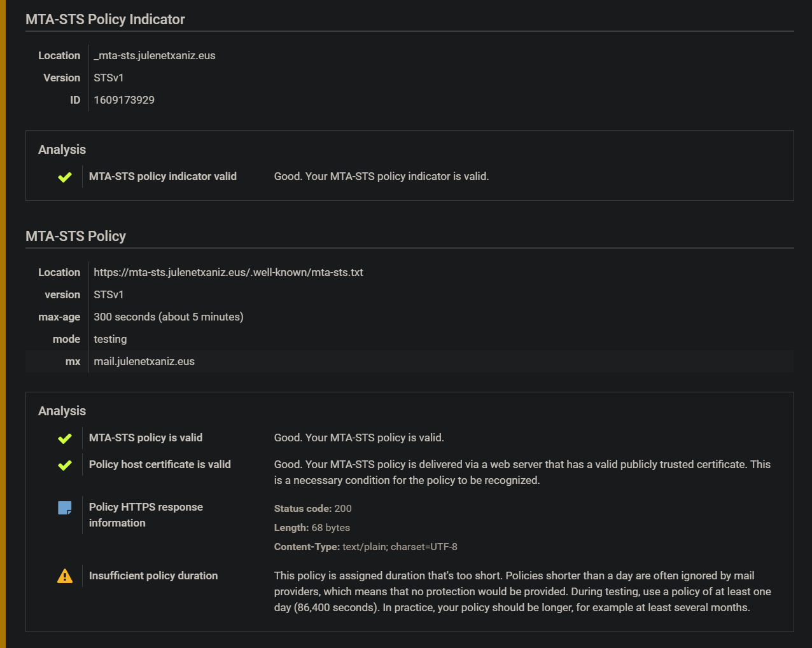This screenshot has width=812, height=648.
Task: Click the max-age value of 300 seconds
Action: [169, 317]
